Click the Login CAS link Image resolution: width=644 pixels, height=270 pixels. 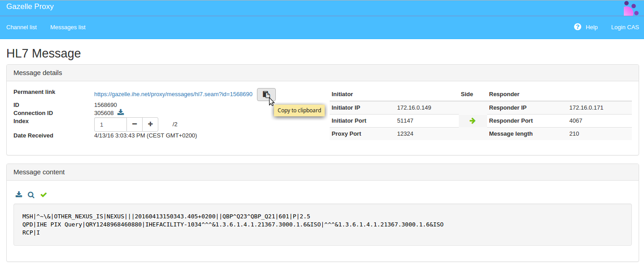tap(625, 27)
